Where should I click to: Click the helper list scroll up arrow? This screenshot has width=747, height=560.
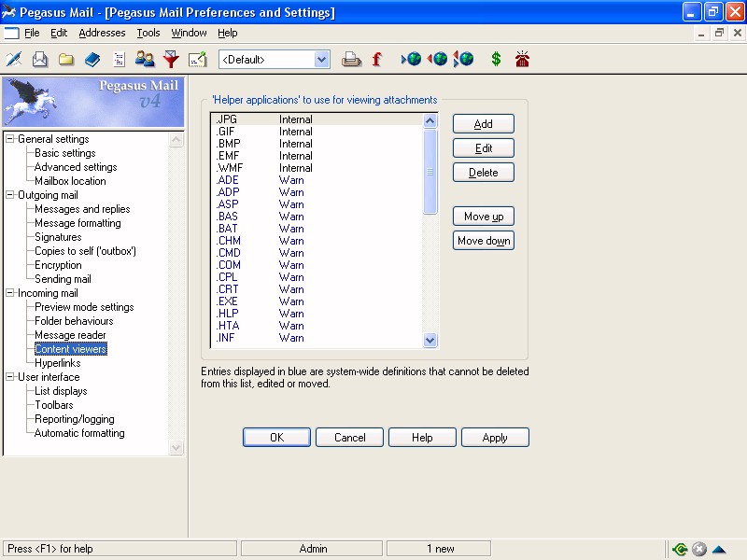(x=430, y=121)
